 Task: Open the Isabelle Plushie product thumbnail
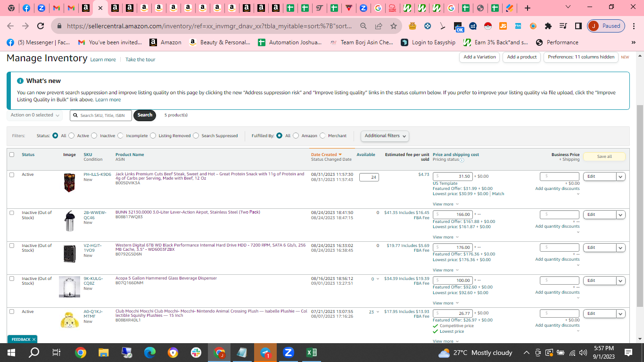pos(69,320)
